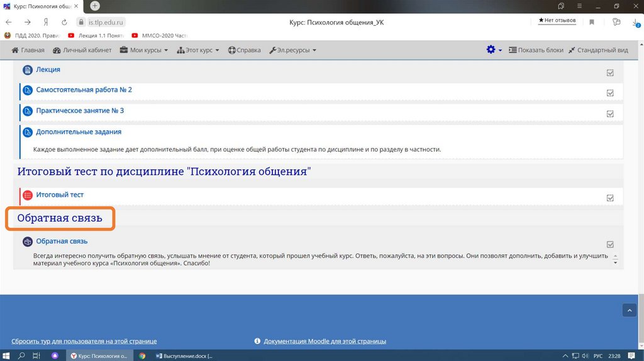
Task: Toggle completion checkbox for Практическое занятие № 3
Action: [610, 114]
